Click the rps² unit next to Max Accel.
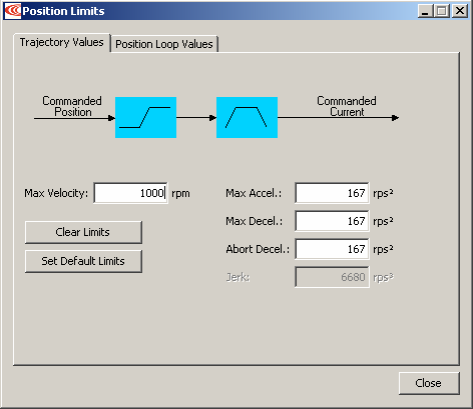The image size is (473, 409). 383,193
